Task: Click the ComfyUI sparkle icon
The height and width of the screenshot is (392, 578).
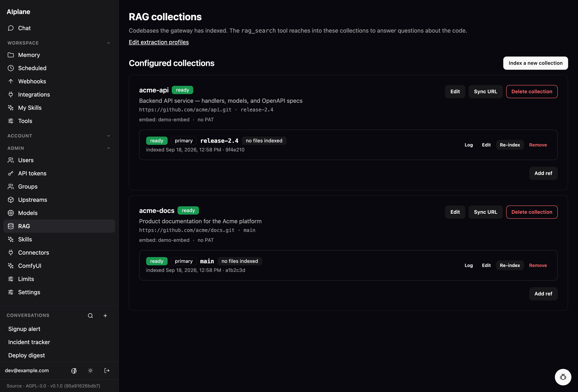Action: (11, 266)
